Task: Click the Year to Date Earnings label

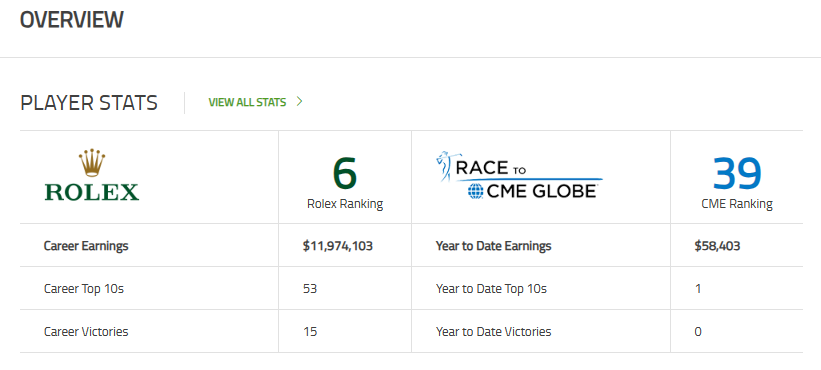Action: click(493, 246)
